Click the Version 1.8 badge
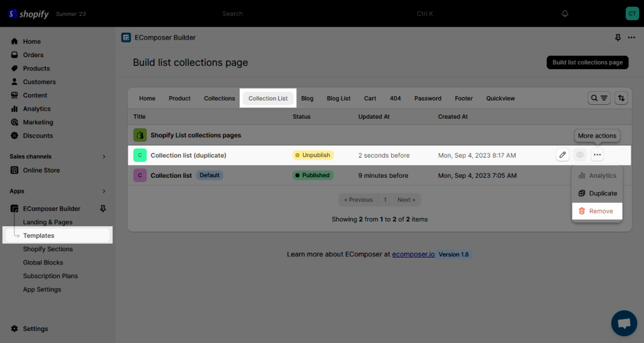The image size is (644, 343). click(x=453, y=254)
